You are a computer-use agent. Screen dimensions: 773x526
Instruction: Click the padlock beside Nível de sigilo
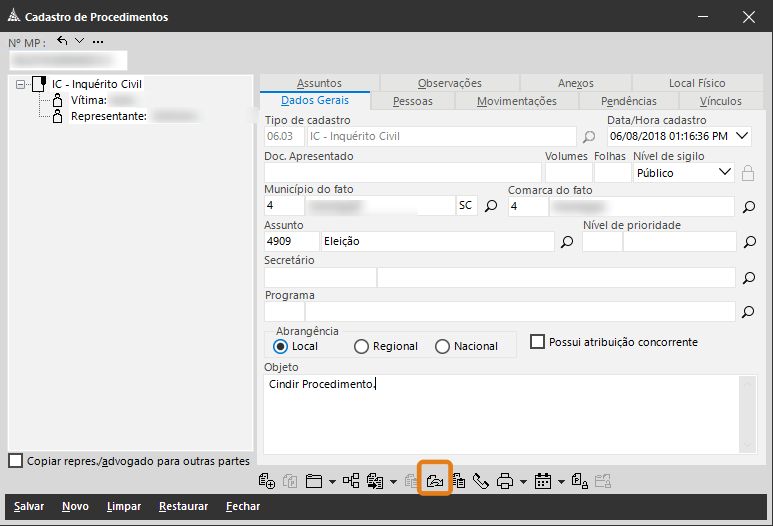pyautogui.click(x=748, y=173)
